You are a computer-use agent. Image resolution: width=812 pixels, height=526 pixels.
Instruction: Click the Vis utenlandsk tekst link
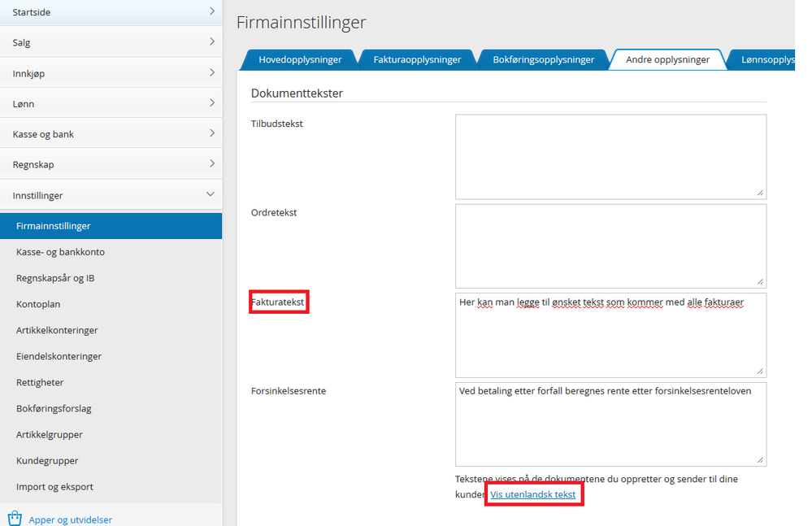pyautogui.click(x=534, y=493)
